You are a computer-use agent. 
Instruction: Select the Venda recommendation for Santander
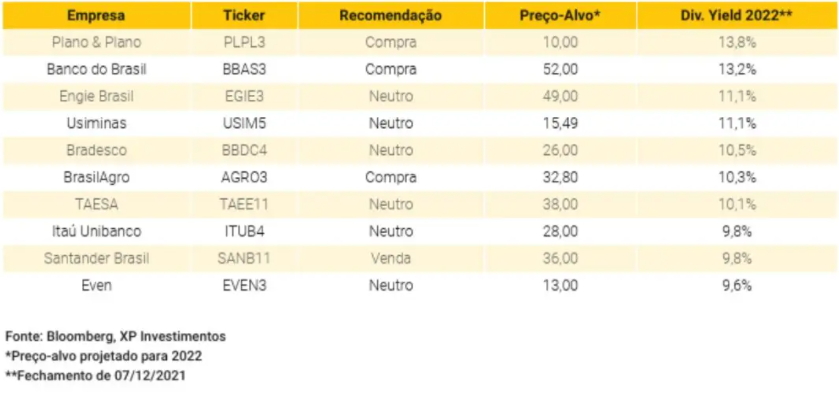coord(391,259)
